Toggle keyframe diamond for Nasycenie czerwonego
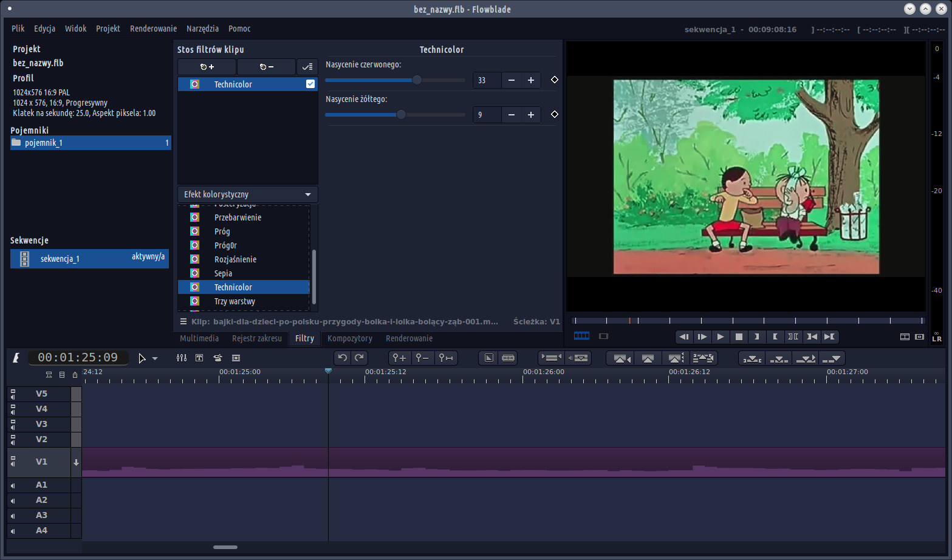952x560 pixels. tap(554, 80)
